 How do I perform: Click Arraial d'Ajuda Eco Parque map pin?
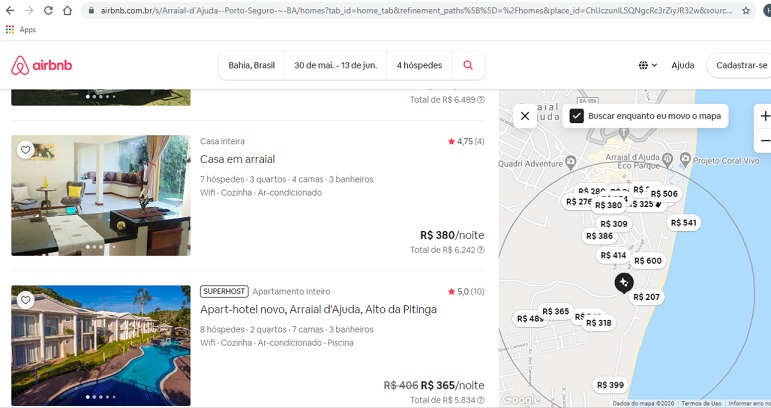click(x=667, y=159)
